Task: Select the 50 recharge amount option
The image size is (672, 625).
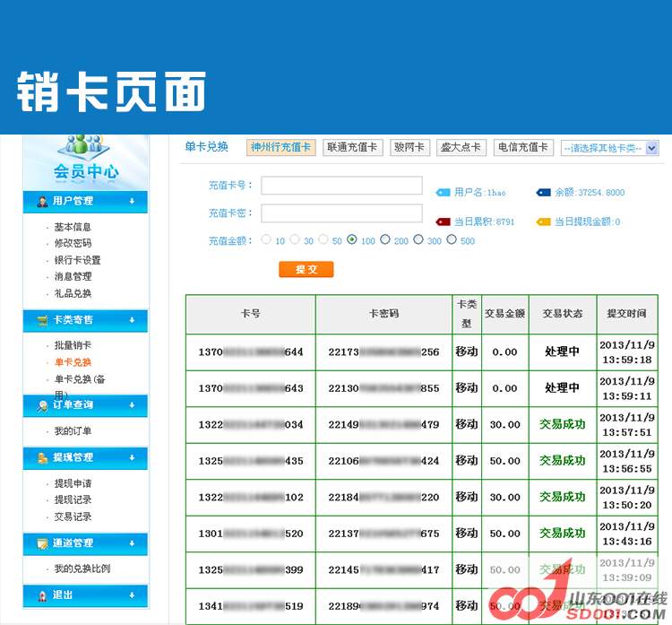Action: (323, 240)
